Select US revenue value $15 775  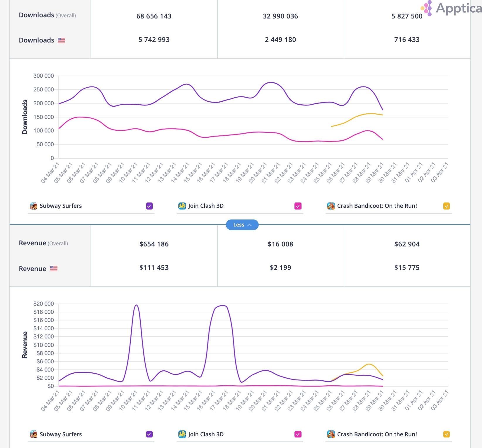pos(407,268)
